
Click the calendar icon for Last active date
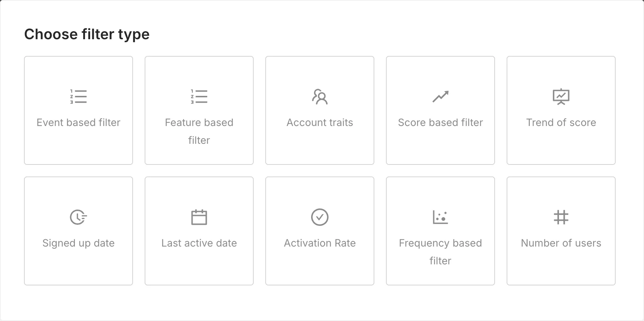click(199, 217)
